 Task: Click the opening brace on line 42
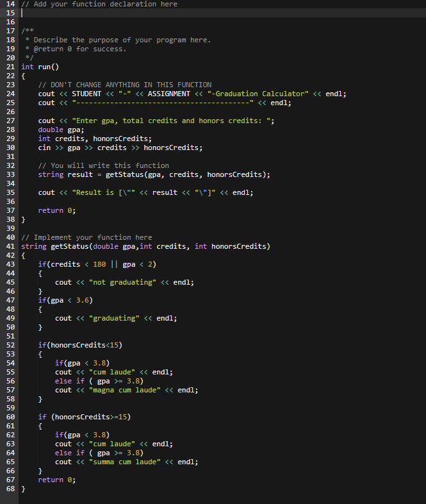click(x=23, y=256)
